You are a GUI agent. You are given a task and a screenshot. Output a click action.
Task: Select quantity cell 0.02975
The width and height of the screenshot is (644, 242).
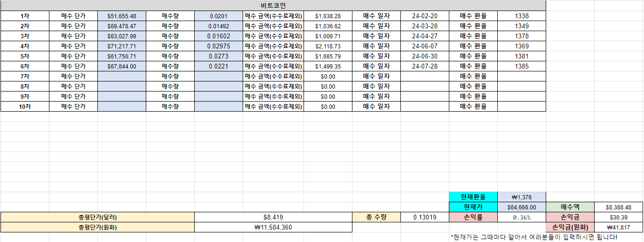(x=219, y=46)
